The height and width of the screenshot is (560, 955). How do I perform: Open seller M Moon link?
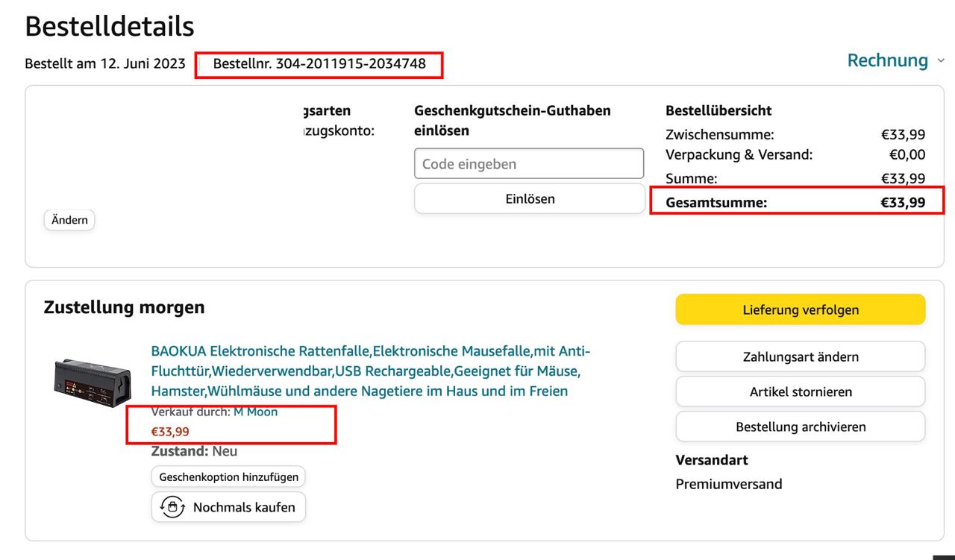(255, 412)
